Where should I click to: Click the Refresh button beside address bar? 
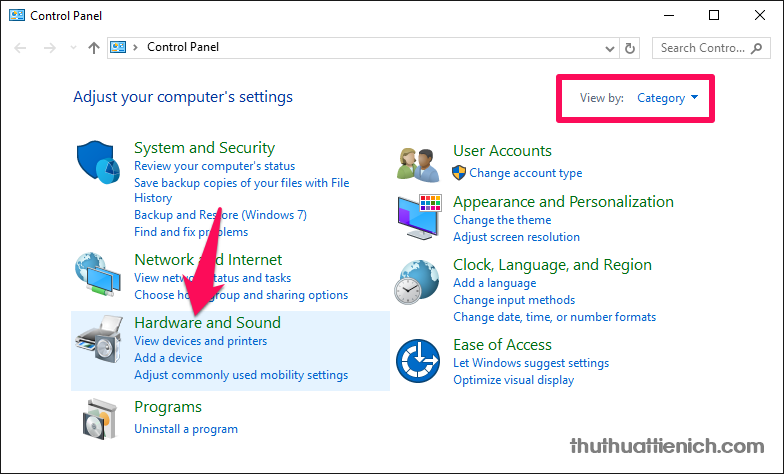pos(630,47)
